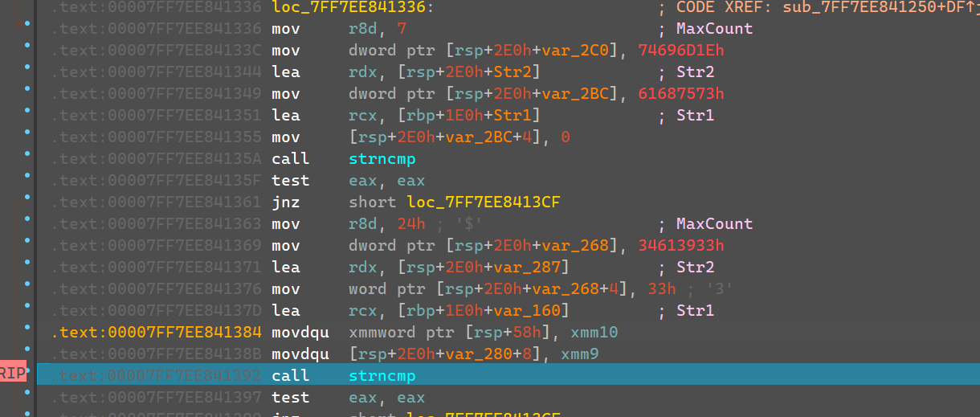
Task: Click address .text:00007FF7EE84135F
Action: (x=156, y=181)
